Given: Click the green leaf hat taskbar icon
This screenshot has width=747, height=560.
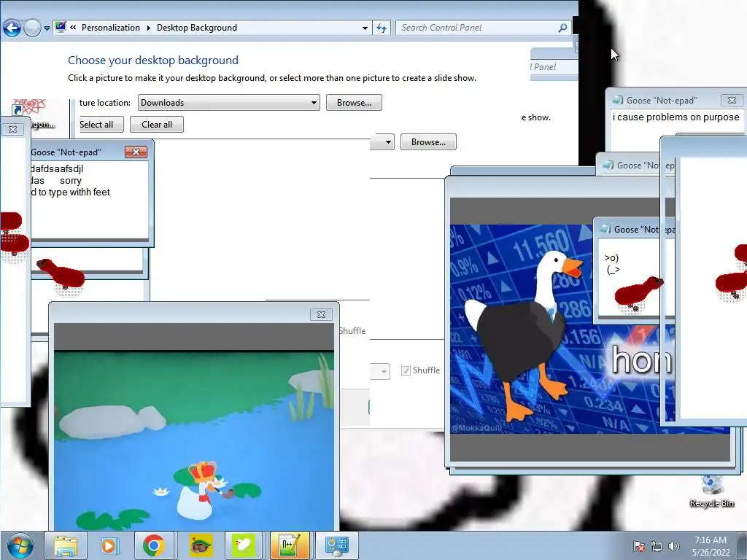Looking at the screenshot, I should [201, 545].
